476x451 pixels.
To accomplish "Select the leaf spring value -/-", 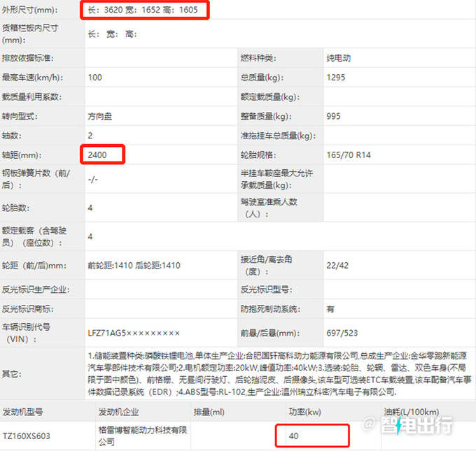I will 92,179.
